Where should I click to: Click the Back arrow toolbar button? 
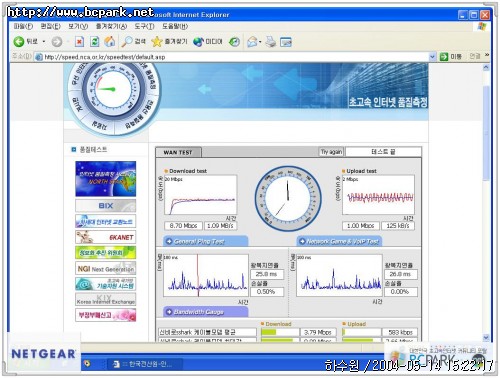[x=19, y=42]
